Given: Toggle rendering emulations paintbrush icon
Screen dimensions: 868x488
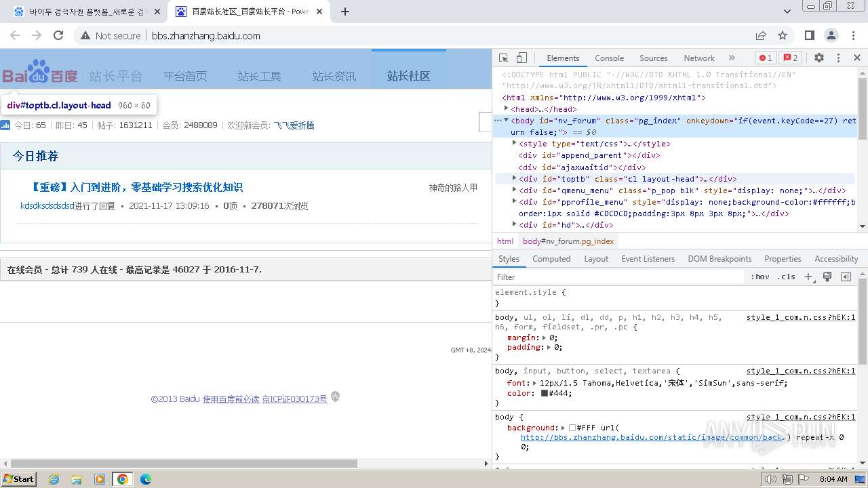Looking at the screenshot, I should (x=827, y=277).
